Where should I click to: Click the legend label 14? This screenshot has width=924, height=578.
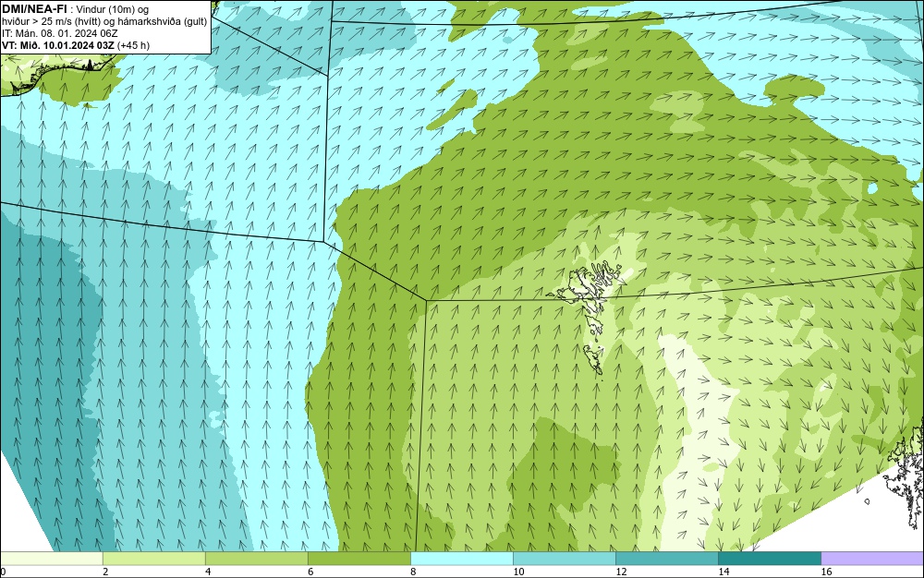pos(723,572)
